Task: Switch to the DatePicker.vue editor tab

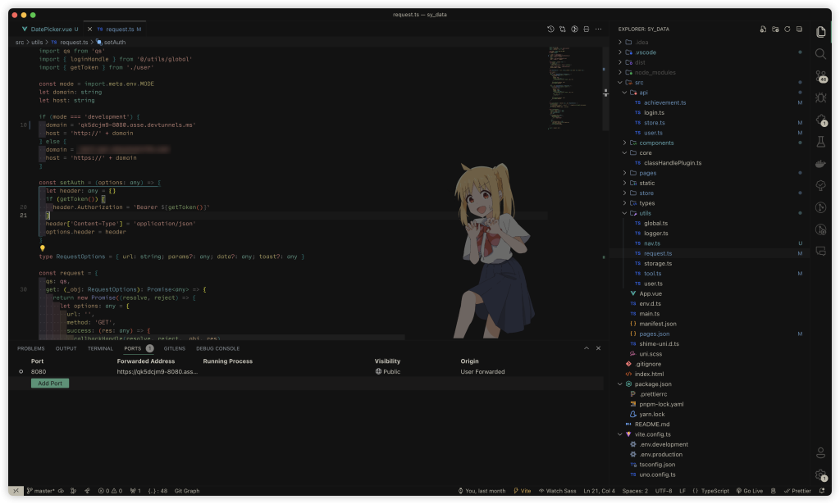Action: (49, 29)
